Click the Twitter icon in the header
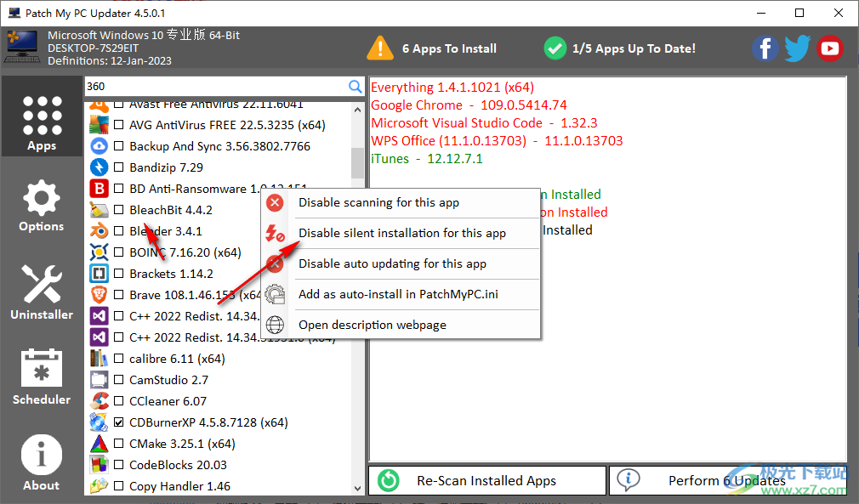 pyautogui.click(x=797, y=48)
